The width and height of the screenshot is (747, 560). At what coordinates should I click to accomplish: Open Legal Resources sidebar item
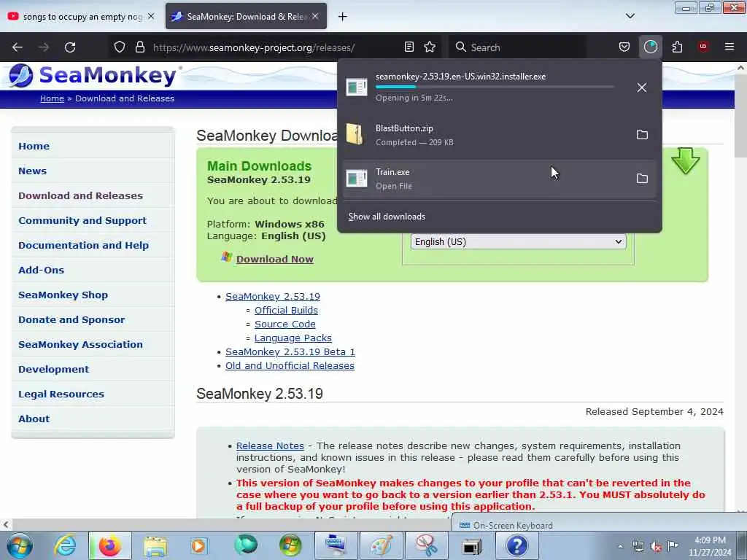[x=61, y=394]
